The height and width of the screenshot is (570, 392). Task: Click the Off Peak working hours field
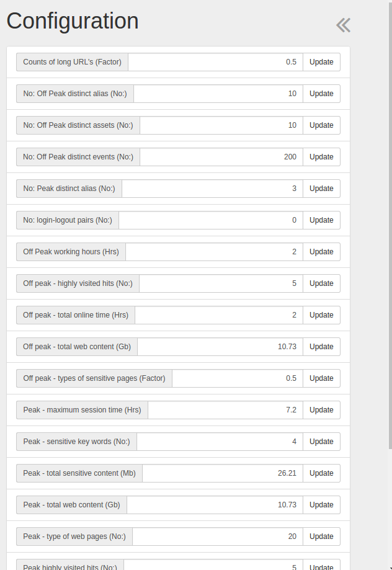214,252
